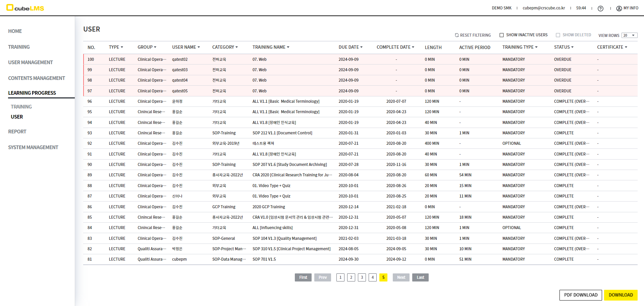This screenshot has width=644, height=306.
Task: Enable the Show Inactive Users checkbox
Action: point(501,35)
